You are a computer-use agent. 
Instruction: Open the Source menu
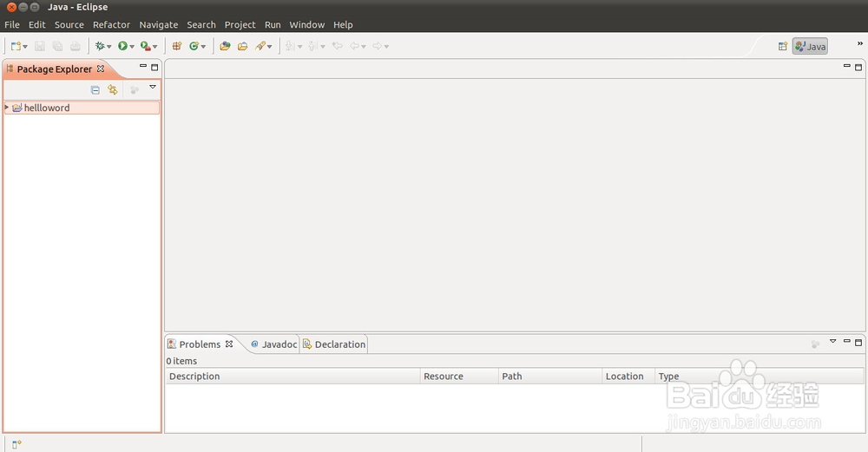click(69, 25)
